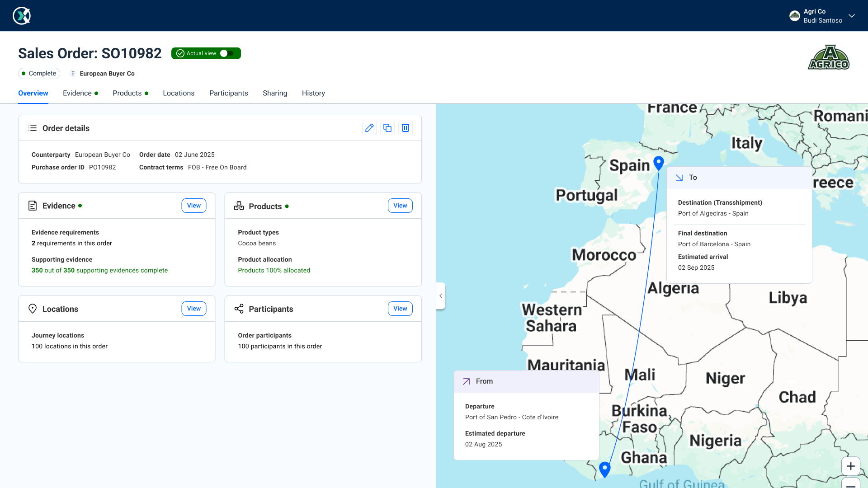The image size is (868, 488).
Task: Click View button on Products card
Action: pyautogui.click(x=400, y=206)
